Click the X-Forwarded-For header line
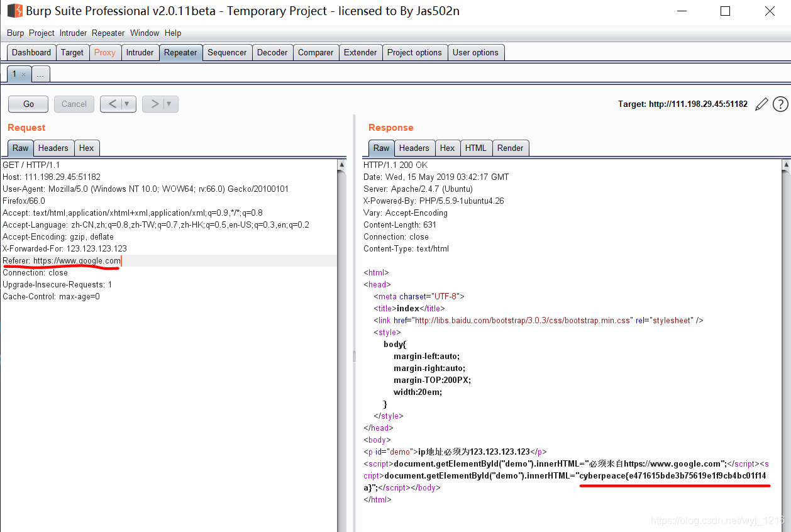Image resolution: width=791 pixels, height=532 pixels. (65, 248)
